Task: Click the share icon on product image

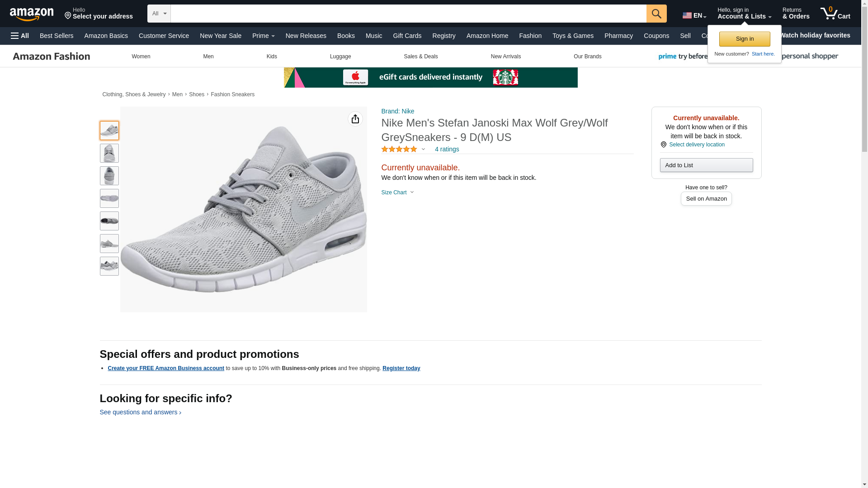Action: (355, 119)
